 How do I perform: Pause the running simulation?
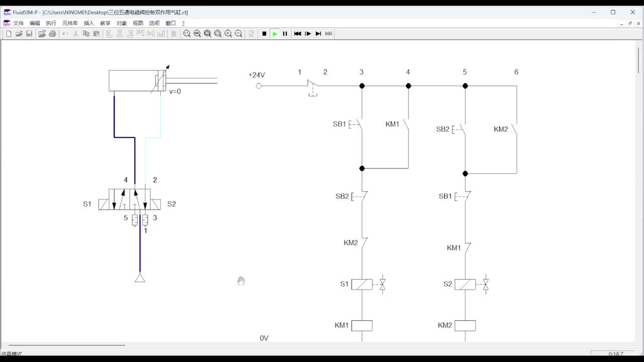tap(285, 34)
